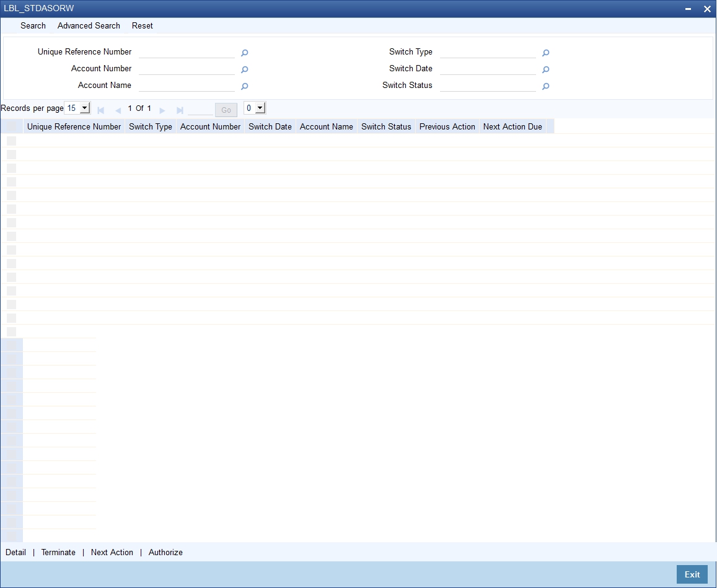Open lookup for Account Number field
The image size is (717, 588).
[x=245, y=69]
